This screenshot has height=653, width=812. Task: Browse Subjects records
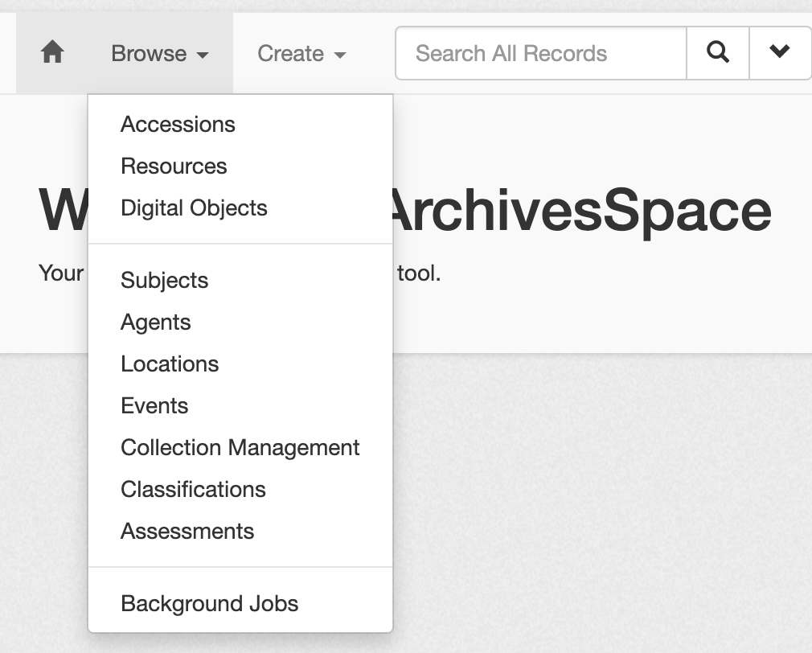[163, 280]
